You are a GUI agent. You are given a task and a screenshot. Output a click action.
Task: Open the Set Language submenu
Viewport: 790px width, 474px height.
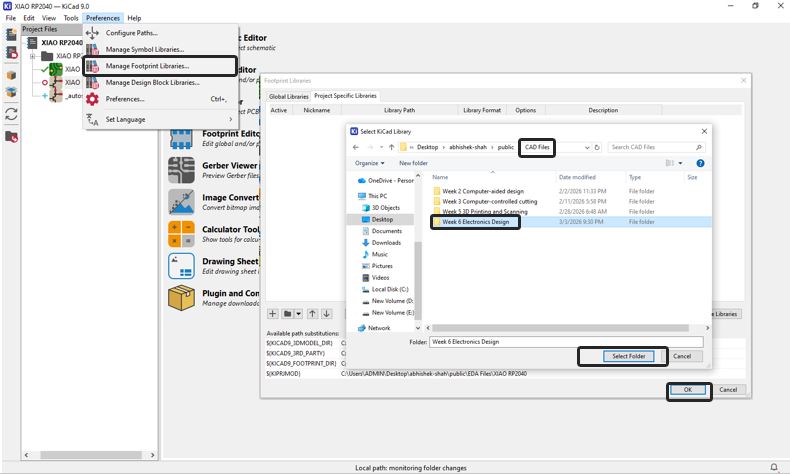[159, 119]
